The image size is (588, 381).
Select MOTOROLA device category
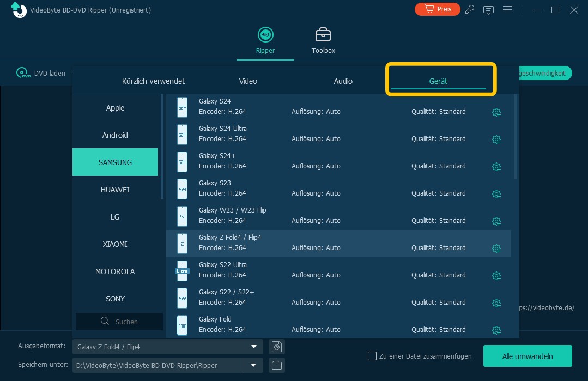click(115, 271)
